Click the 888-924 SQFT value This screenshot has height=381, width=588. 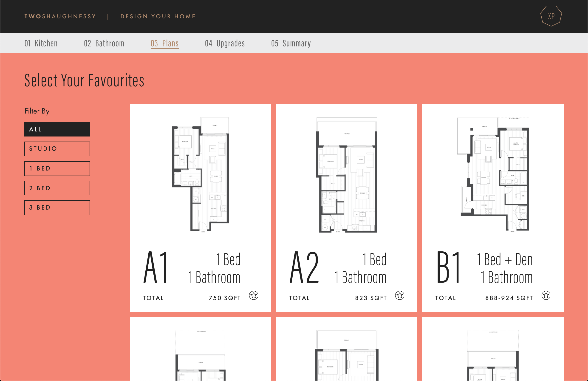tap(509, 298)
